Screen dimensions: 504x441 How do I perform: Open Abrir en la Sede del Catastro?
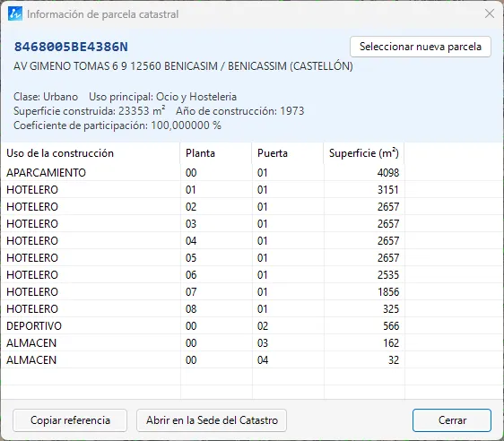point(212,420)
